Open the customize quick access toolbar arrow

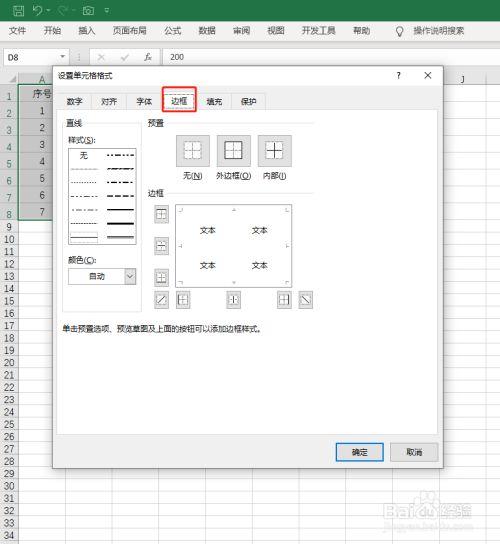coord(107,11)
